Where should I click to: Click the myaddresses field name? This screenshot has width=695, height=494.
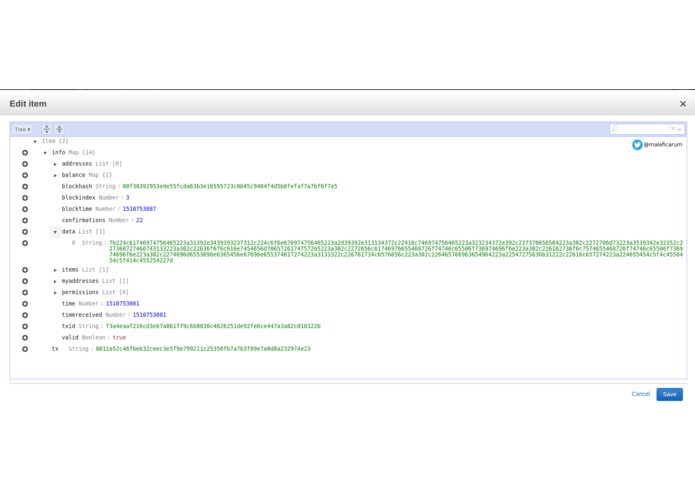(x=80, y=281)
